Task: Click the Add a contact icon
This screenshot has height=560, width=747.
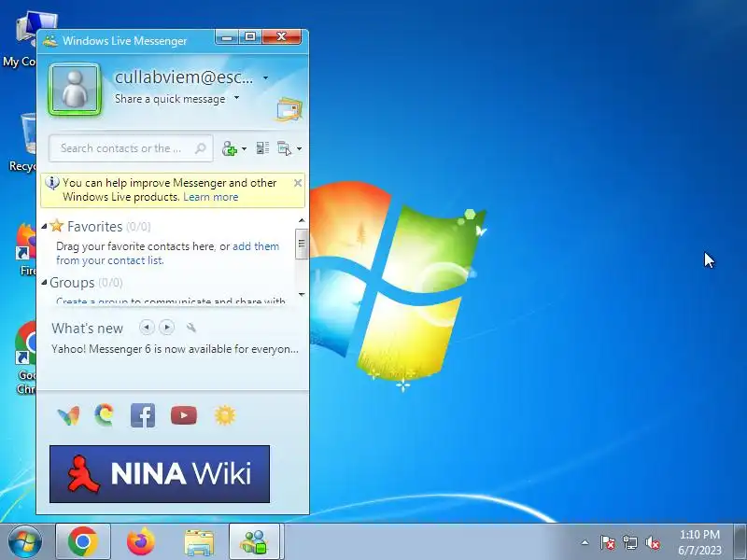Action: tap(229, 148)
